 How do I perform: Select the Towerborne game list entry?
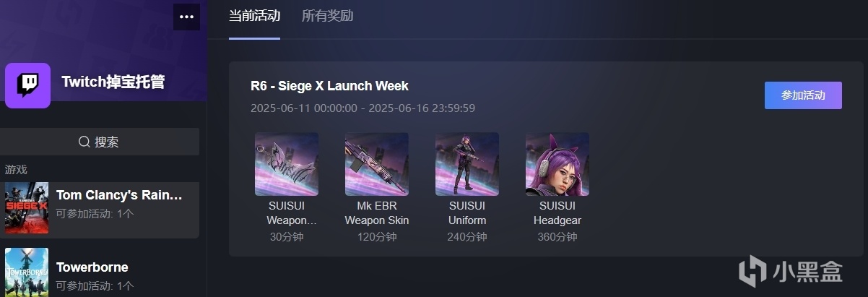(100, 272)
